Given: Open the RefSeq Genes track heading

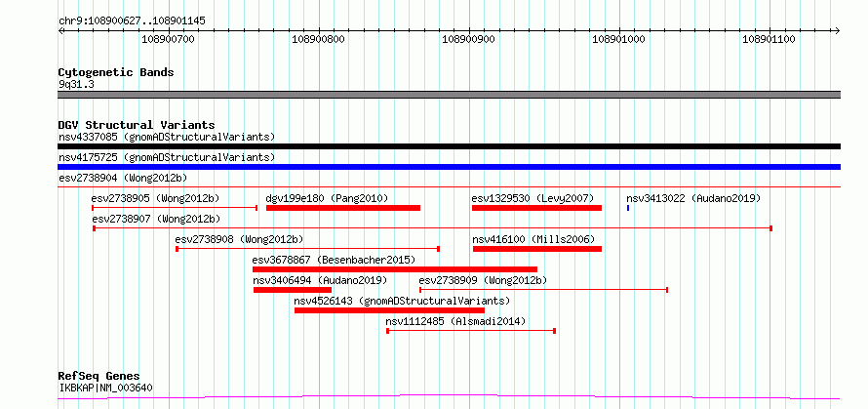Looking at the screenshot, I should 99,377.
